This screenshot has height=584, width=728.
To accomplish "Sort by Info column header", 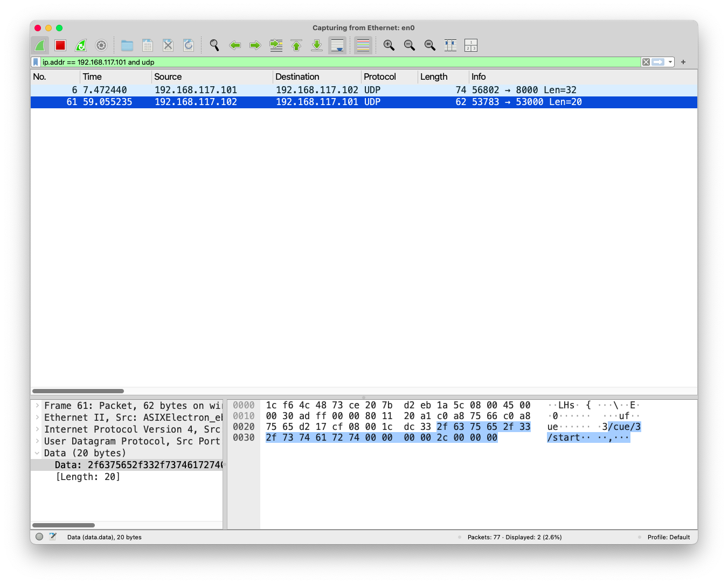I will tap(583, 77).
